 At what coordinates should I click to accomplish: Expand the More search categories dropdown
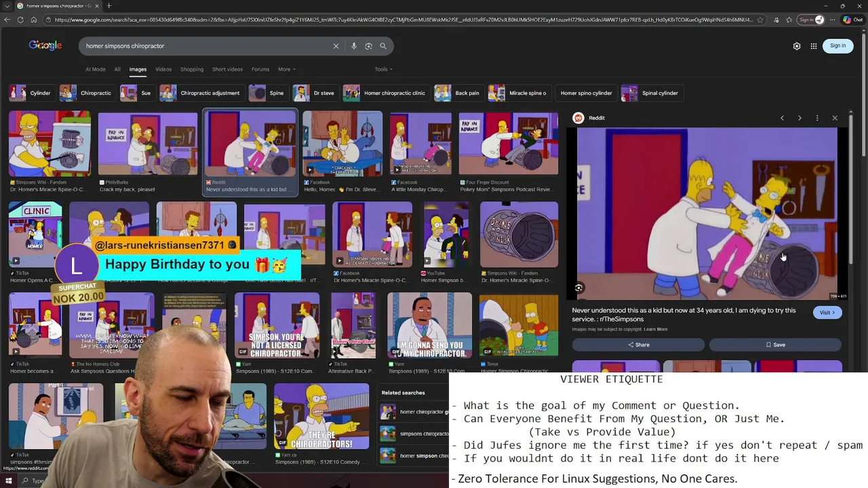coord(287,69)
